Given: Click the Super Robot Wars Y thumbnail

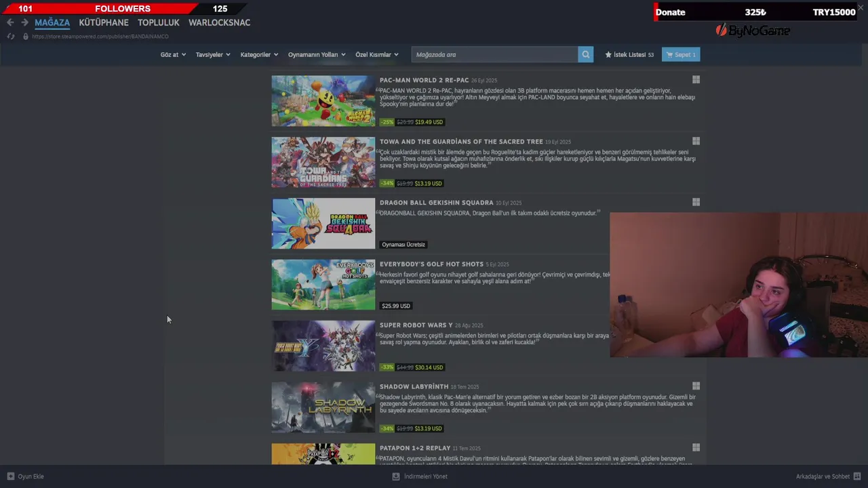Looking at the screenshot, I should [x=323, y=346].
